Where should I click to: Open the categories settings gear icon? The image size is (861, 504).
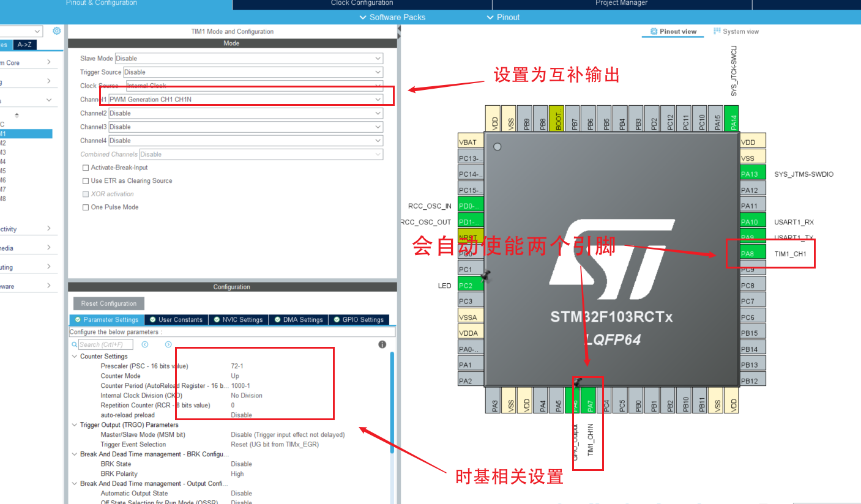click(57, 31)
